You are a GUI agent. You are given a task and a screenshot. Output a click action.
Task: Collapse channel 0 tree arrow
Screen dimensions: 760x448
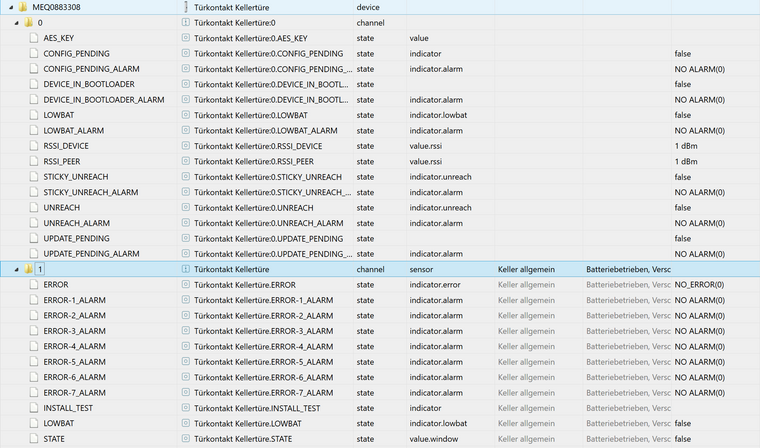pos(16,22)
